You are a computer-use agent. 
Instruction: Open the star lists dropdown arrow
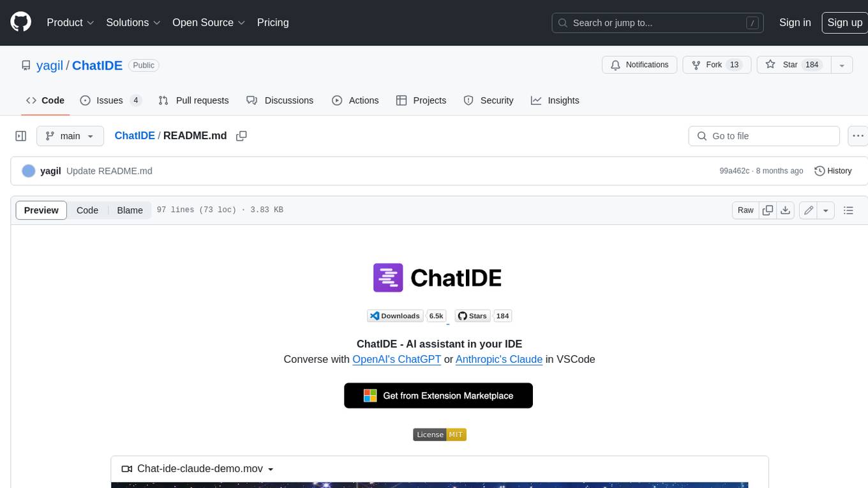point(842,65)
